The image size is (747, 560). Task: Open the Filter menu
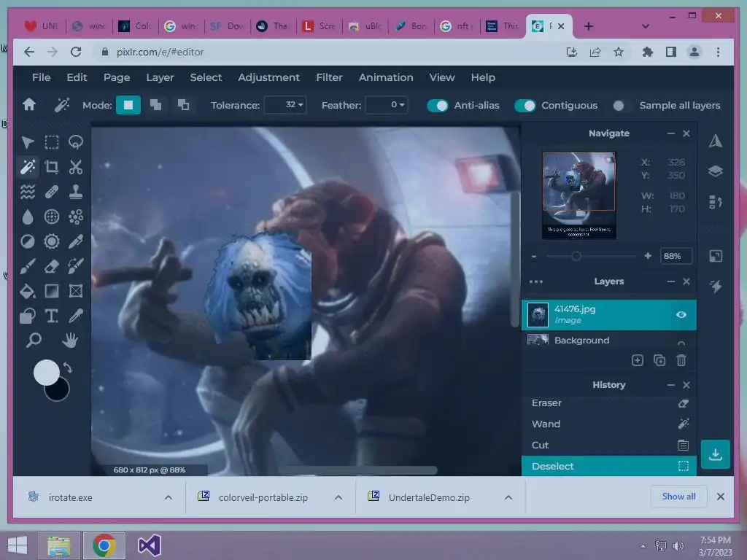tap(329, 77)
